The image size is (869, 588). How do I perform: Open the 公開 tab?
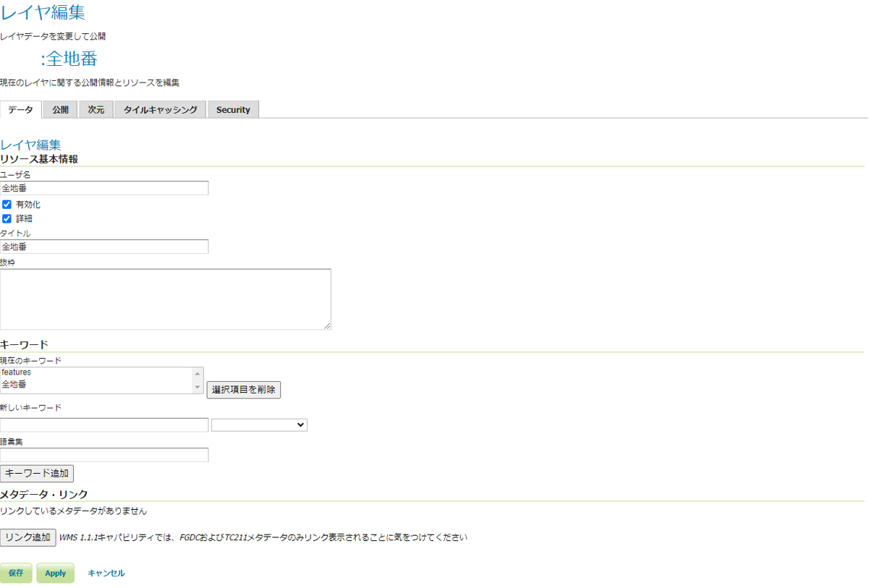[60, 110]
